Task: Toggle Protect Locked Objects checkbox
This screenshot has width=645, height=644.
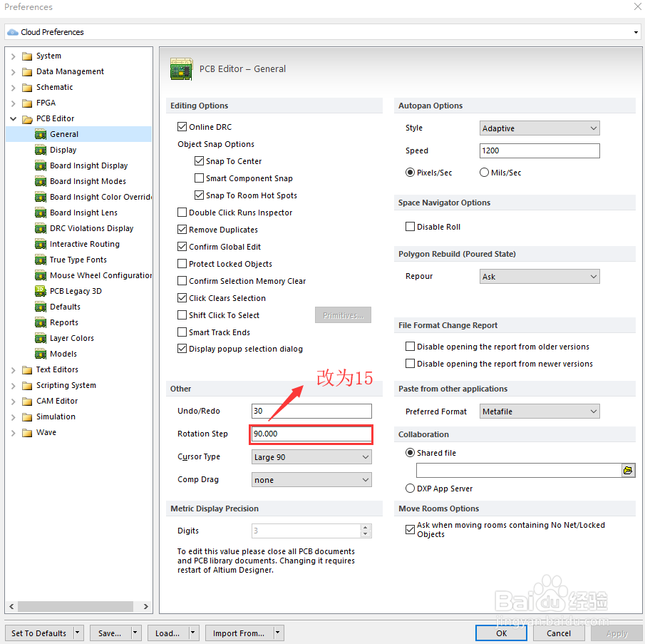Action: coord(182,264)
